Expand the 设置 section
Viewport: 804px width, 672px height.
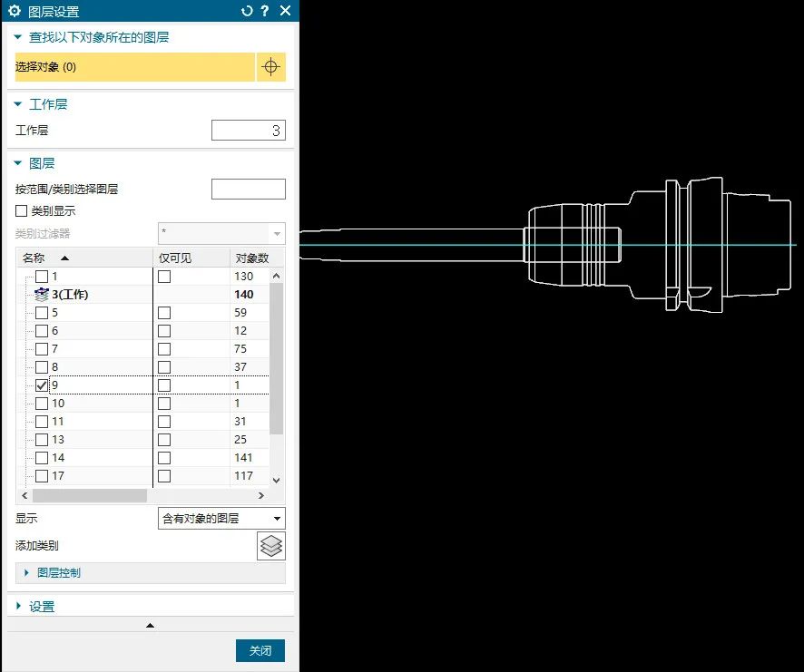pyautogui.click(x=18, y=606)
